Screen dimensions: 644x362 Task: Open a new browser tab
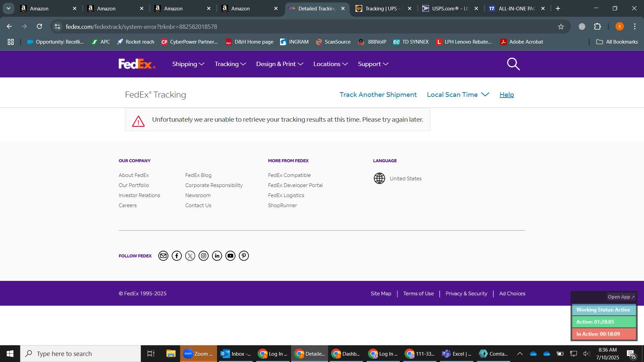[558, 8]
